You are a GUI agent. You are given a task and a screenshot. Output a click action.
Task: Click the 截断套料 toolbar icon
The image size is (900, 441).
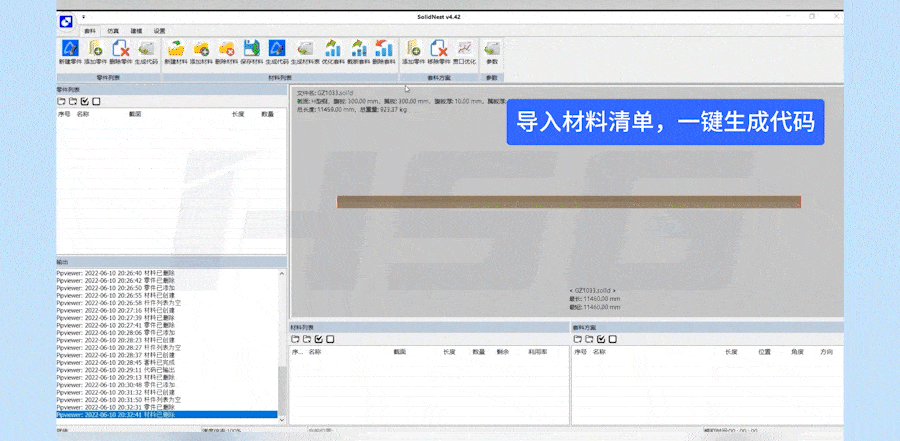coord(358,51)
